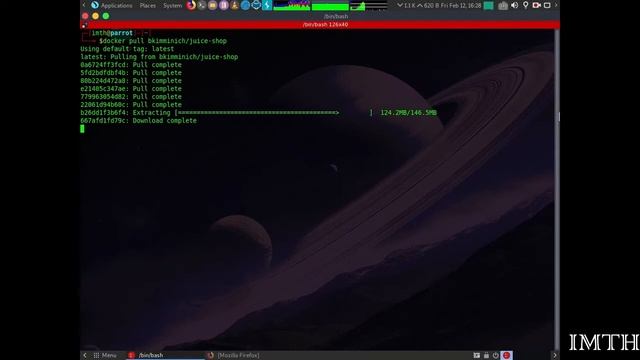Minimize the terminal with the yellow button
The height and width of the screenshot is (360, 640).
[96, 16]
